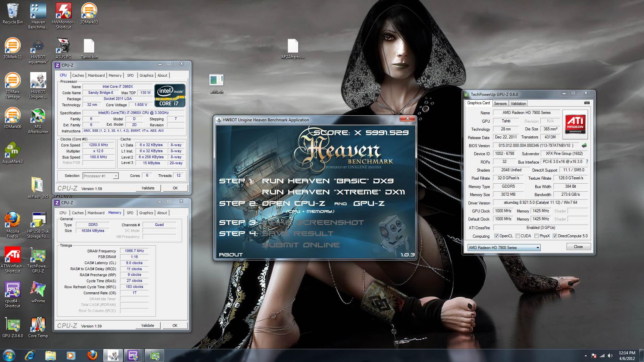This screenshot has height=362, width=644.
Task: Open Mainboard tab in top CPU-Z
Action: tap(96, 75)
